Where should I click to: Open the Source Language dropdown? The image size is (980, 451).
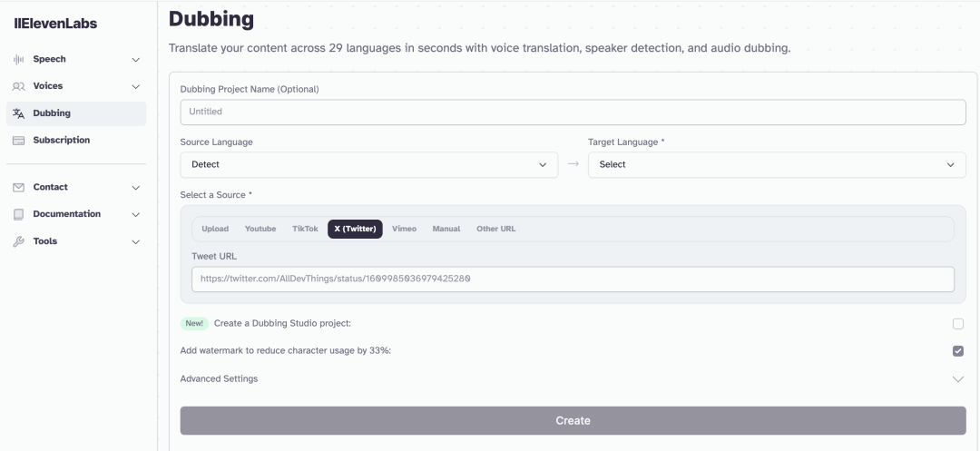click(x=368, y=165)
